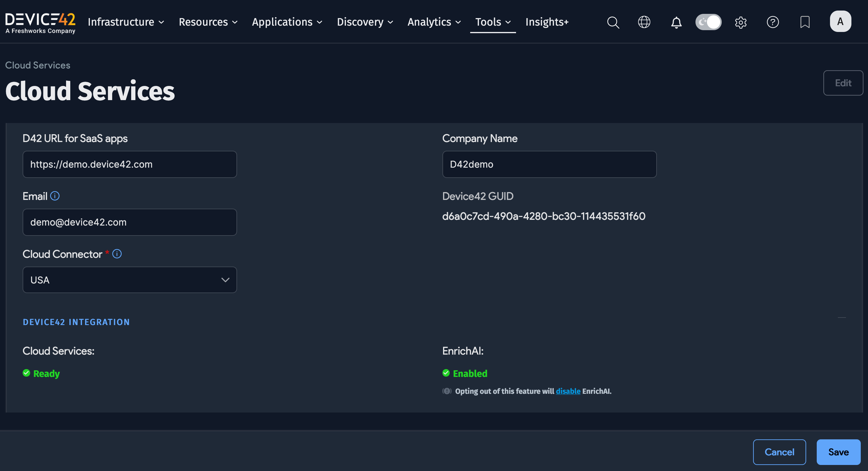The image size is (868, 471).
Task: Click the globe language icon
Action: click(x=644, y=22)
